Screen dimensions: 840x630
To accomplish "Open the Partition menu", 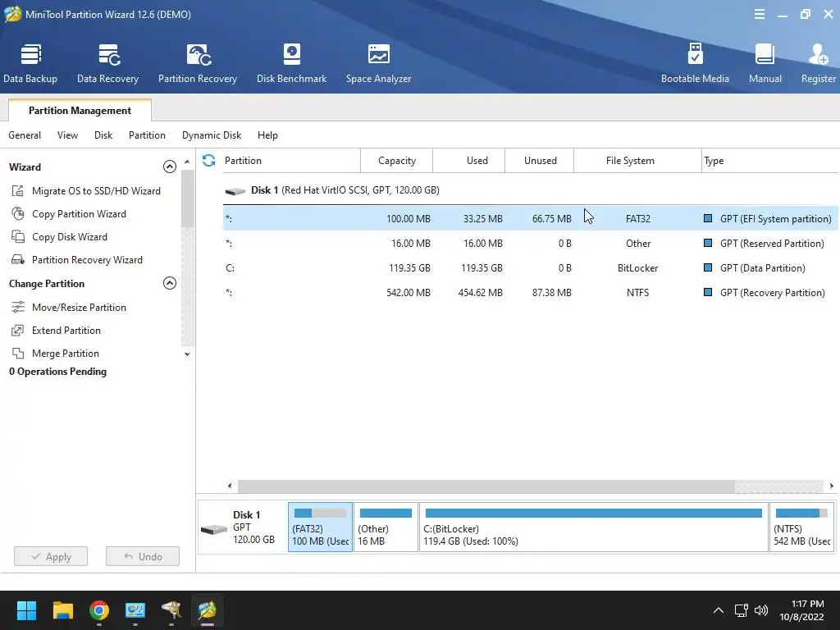I will (147, 135).
